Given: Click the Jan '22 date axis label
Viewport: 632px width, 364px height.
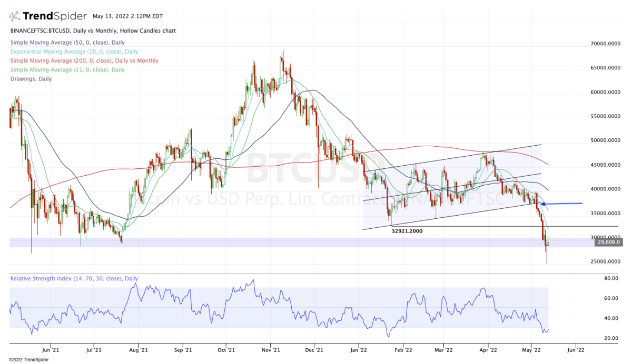Looking at the screenshot, I should (x=358, y=349).
